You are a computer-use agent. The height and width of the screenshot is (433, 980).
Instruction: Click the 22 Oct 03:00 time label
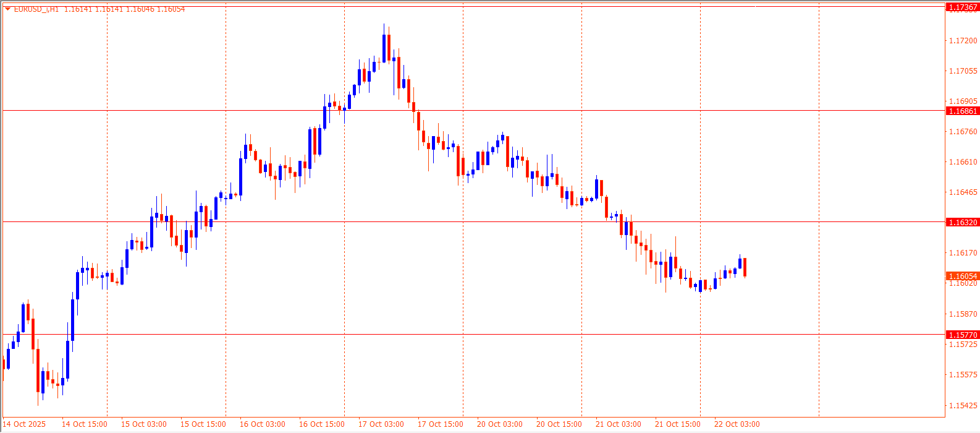pos(737,424)
